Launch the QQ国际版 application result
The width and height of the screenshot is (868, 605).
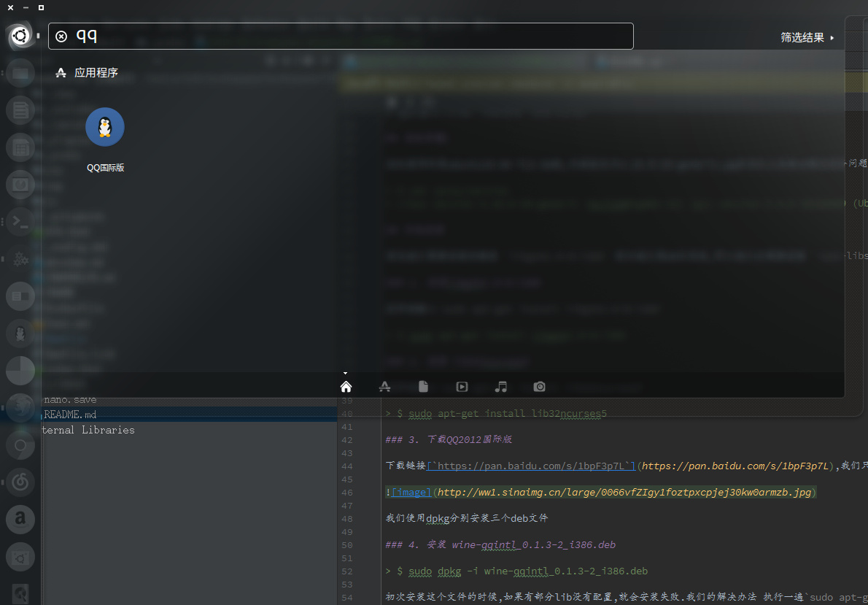[x=105, y=140]
